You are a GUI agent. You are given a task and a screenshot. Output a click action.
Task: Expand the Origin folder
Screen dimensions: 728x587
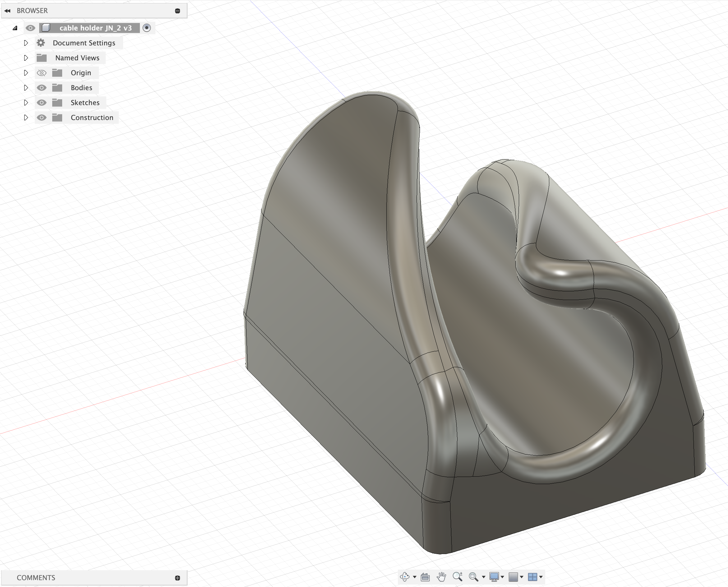[x=26, y=73]
